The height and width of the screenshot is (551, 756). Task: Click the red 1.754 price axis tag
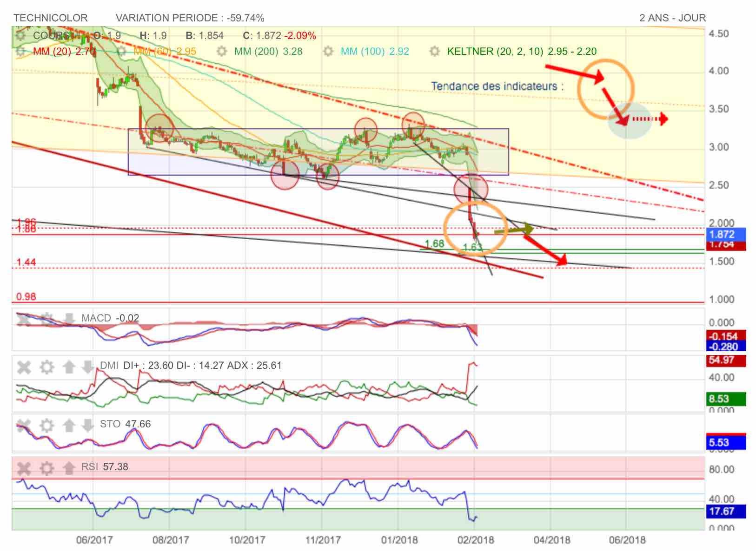(x=726, y=246)
